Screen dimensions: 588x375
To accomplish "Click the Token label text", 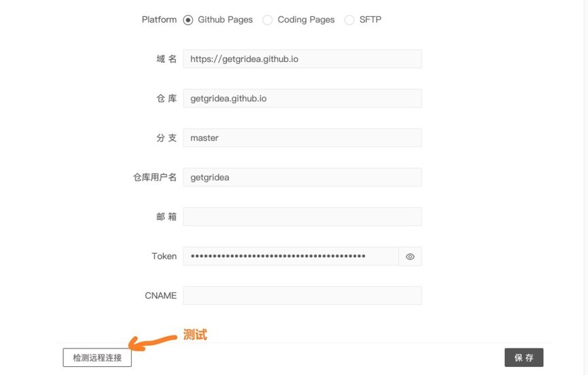I will click(164, 257).
